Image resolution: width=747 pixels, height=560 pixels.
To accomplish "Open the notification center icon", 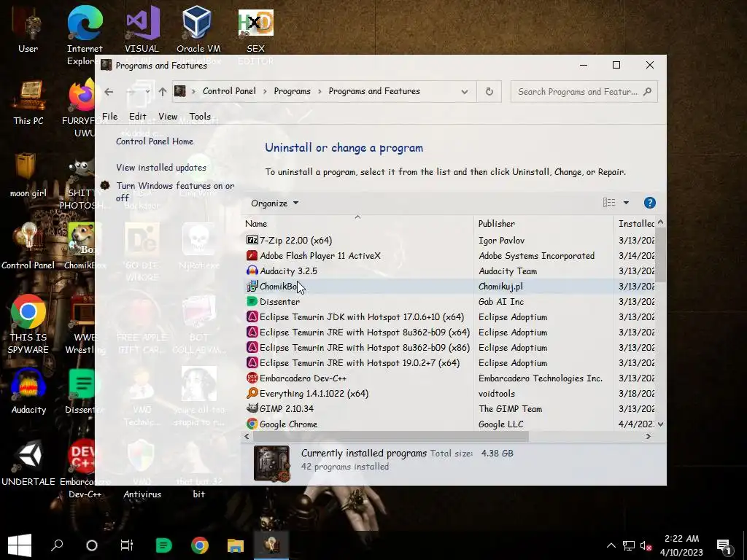I will (x=724, y=545).
